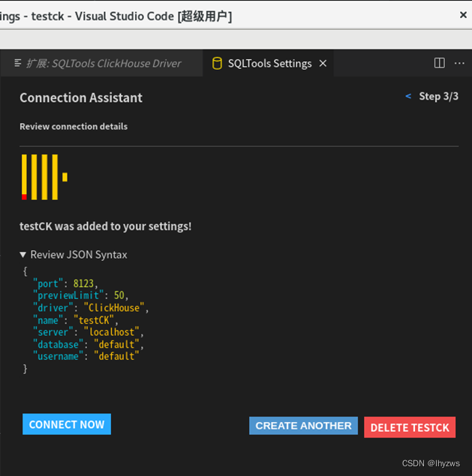Click the "port" key in JSON

pos(48,283)
